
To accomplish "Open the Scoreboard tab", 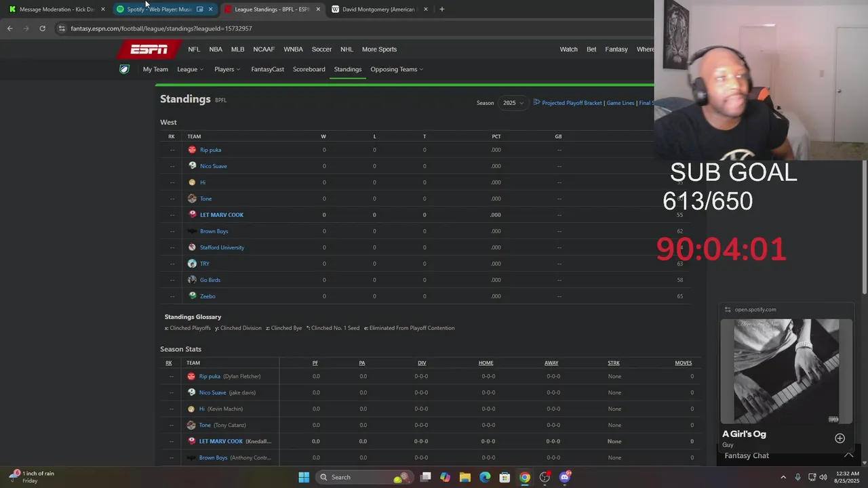I will [x=309, y=69].
